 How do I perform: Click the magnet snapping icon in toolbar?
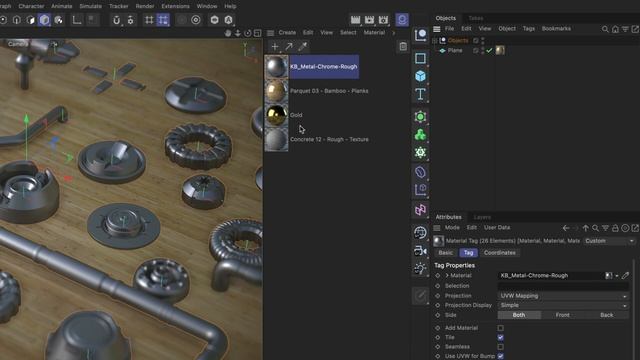(x=116, y=20)
